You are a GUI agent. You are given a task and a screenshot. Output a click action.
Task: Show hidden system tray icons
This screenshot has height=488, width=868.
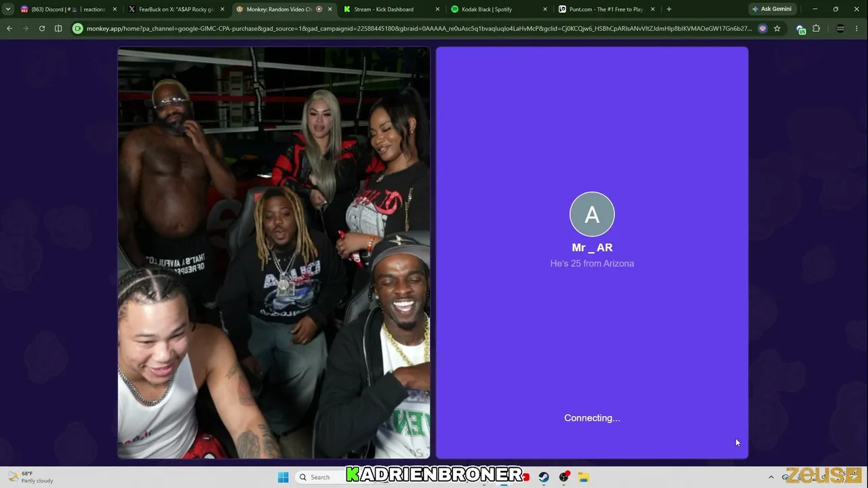(771, 477)
